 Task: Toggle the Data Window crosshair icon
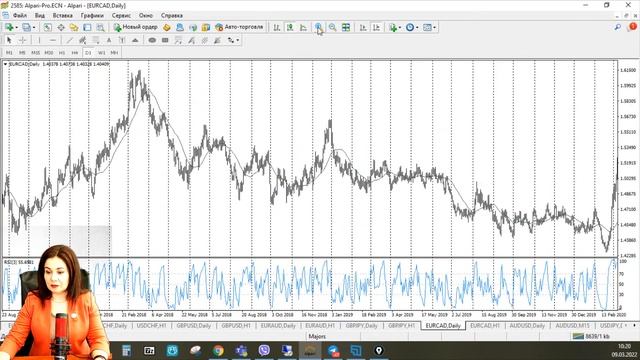click(x=61, y=27)
